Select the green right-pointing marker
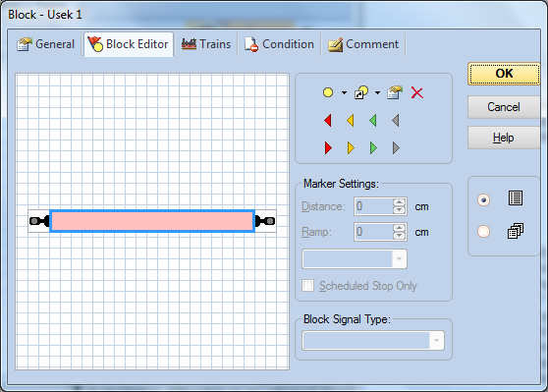548x392 pixels. pyautogui.click(x=373, y=148)
